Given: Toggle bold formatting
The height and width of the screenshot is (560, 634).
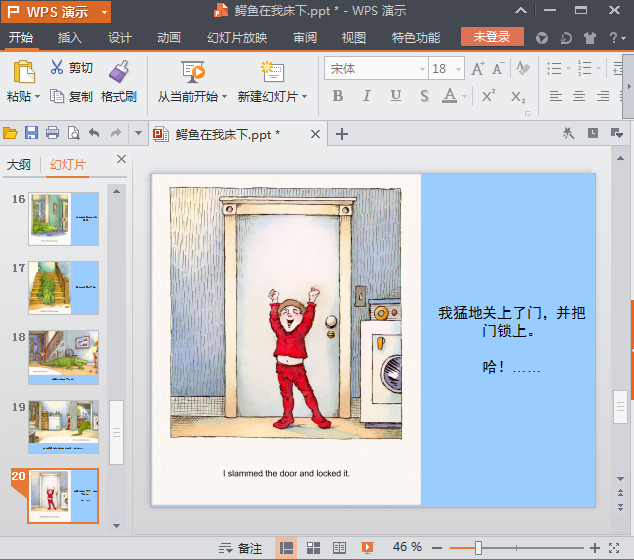Looking at the screenshot, I should tap(337, 96).
